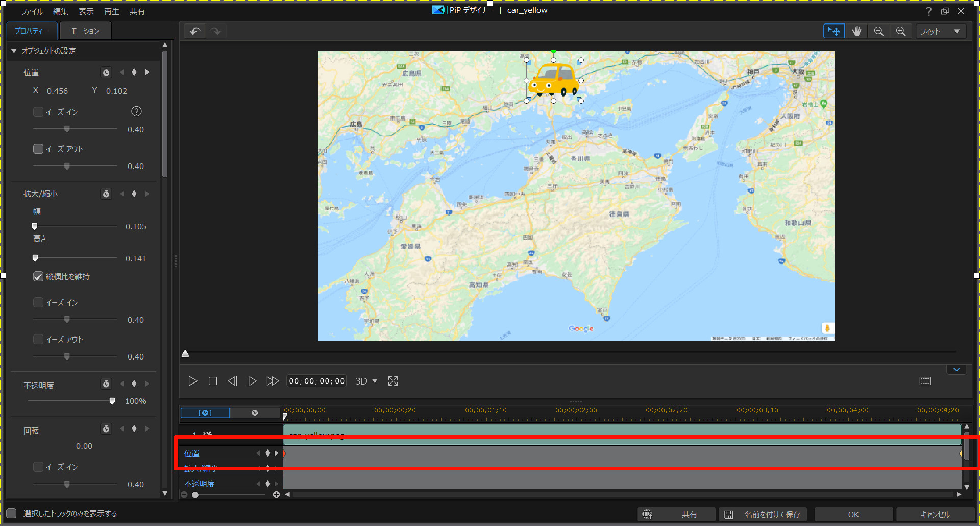Open the 共有 menu in menu bar
The height and width of the screenshot is (526, 980).
click(x=137, y=11)
